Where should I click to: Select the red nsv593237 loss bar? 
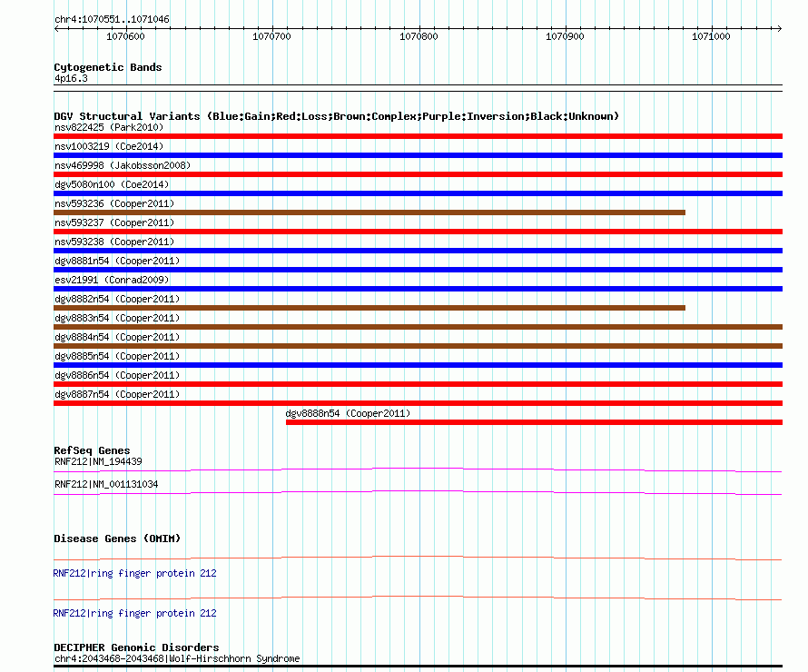(x=418, y=232)
